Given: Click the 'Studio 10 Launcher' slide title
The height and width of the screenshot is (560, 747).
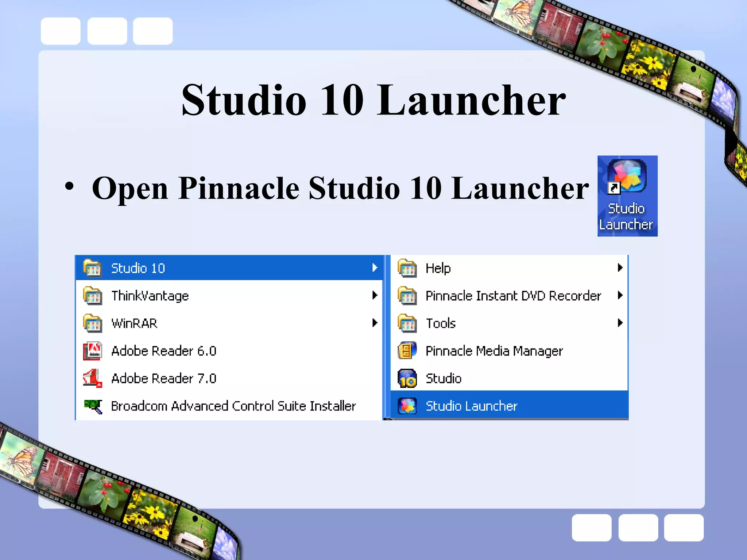Looking at the screenshot, I should click(x=373, y=100).
